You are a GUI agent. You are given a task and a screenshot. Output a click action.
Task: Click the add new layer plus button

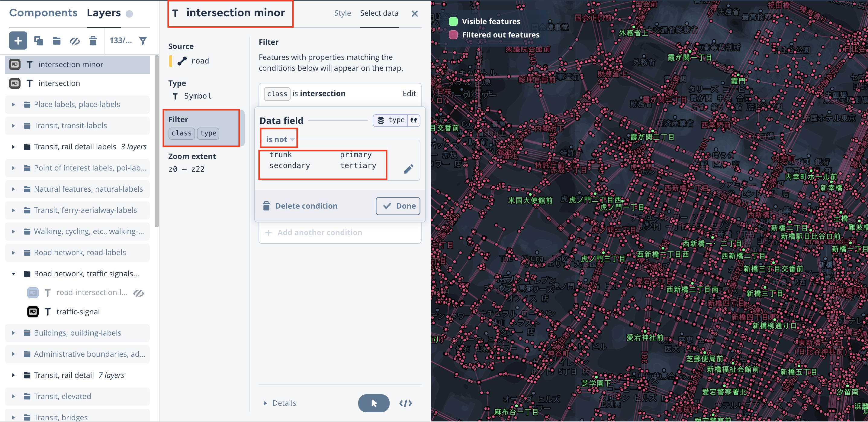tap(18, 41)
